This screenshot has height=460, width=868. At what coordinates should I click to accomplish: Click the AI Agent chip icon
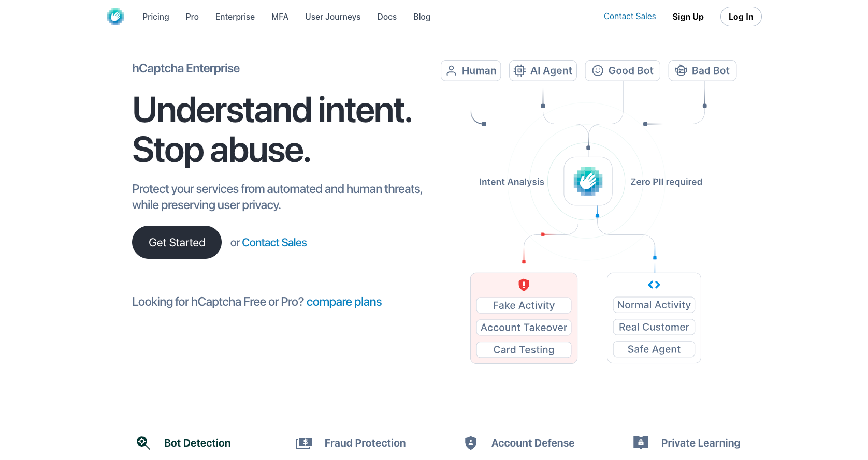click(519, 70)
